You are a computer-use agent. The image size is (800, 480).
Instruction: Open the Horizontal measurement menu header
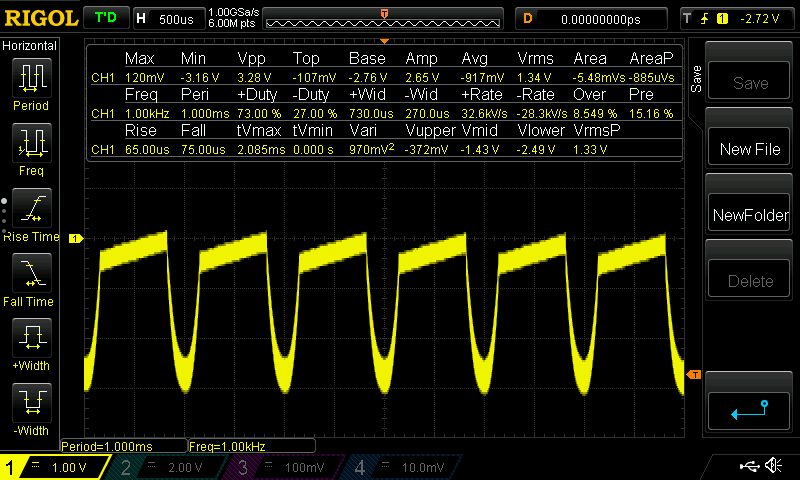click(30, 46)
